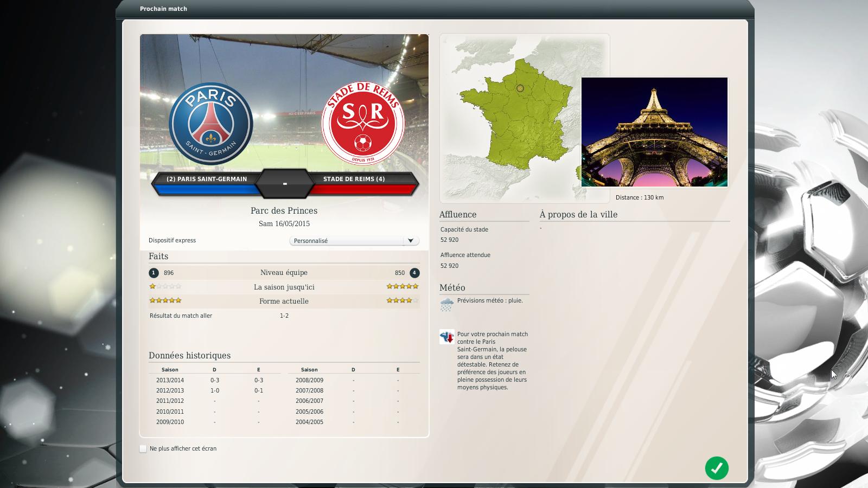Viewport: 868px width, 488px height.
Task: Click 'La saison jusqu'ici' row label
Action: (284, 287)
